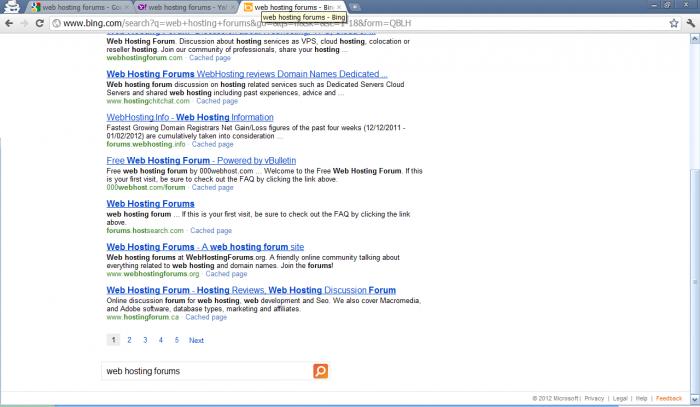Close the Bing tab
Screen dimensions: 700x407
click(x=339, y=7)
